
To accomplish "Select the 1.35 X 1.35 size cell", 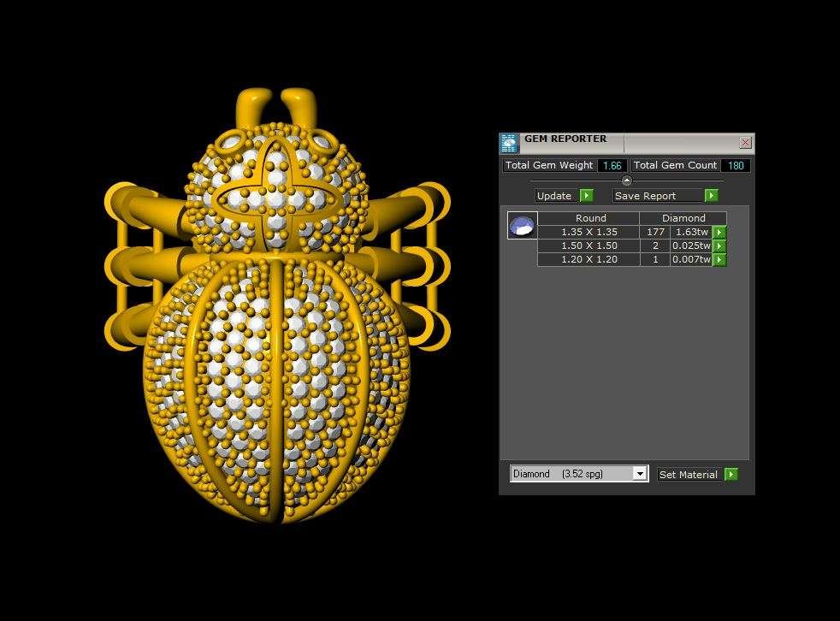I will click(589, 232).
